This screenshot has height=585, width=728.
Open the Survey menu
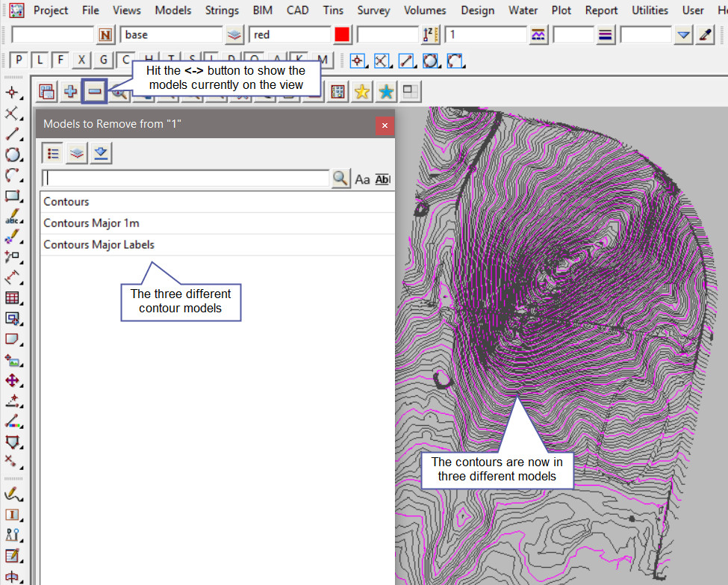pyautogui.click(x=373, y=10)
